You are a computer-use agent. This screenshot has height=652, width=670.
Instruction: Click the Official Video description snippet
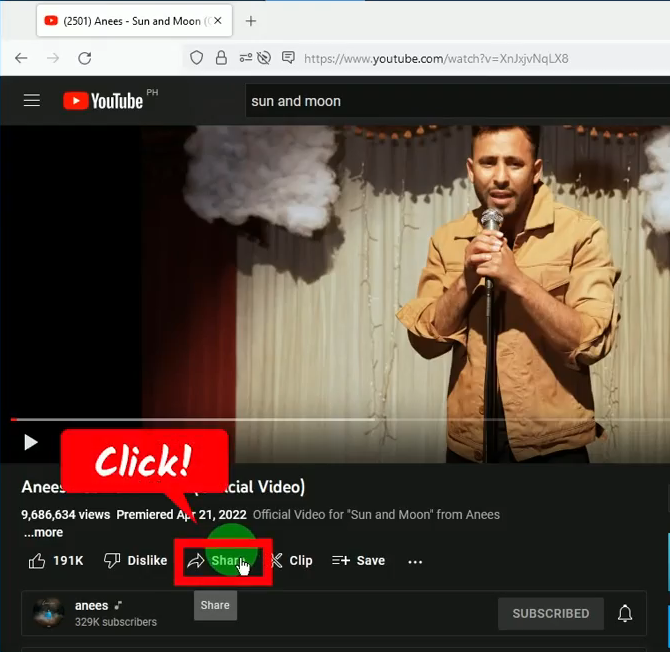click(376, 514)
